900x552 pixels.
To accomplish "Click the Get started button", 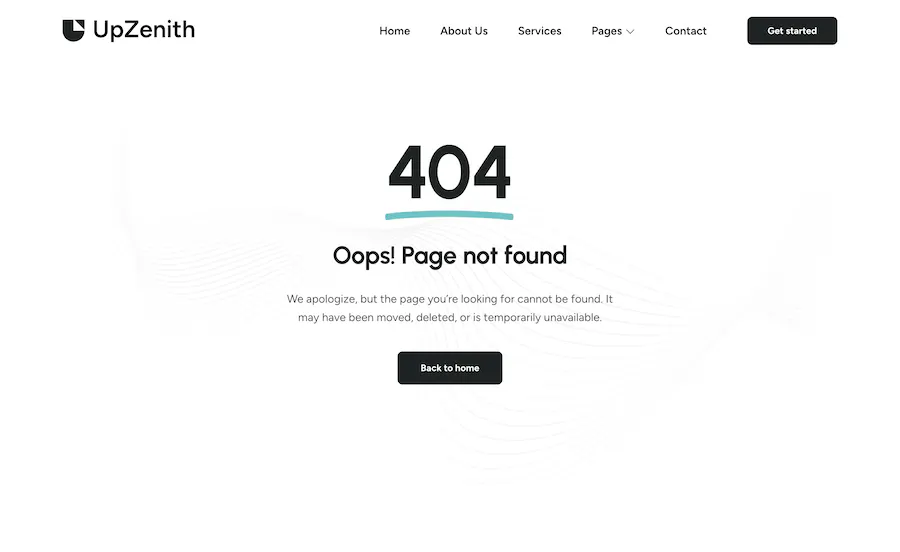I will pyautogui.click(x=792, y=31).
